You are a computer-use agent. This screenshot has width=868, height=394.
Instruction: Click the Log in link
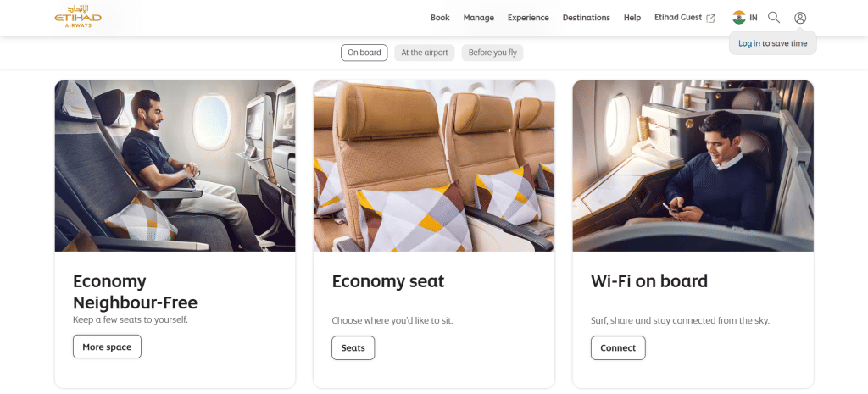[x=749, y=43]
